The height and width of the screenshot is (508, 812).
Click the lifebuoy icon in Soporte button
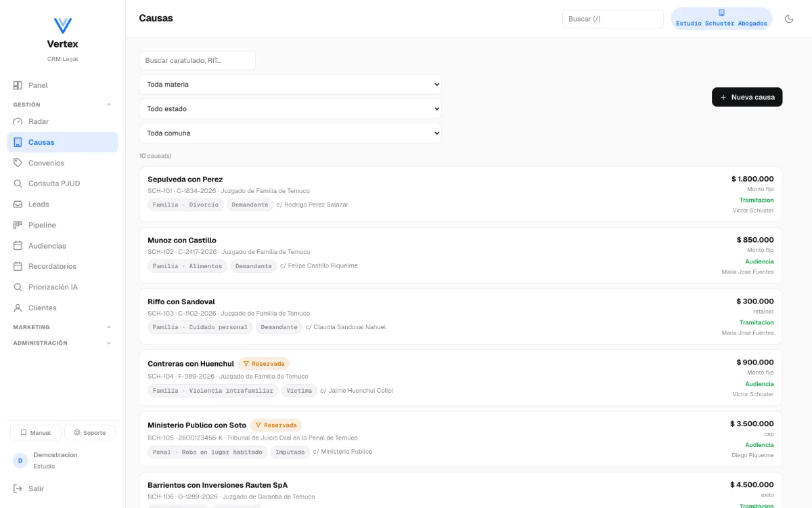click(77, 433)
